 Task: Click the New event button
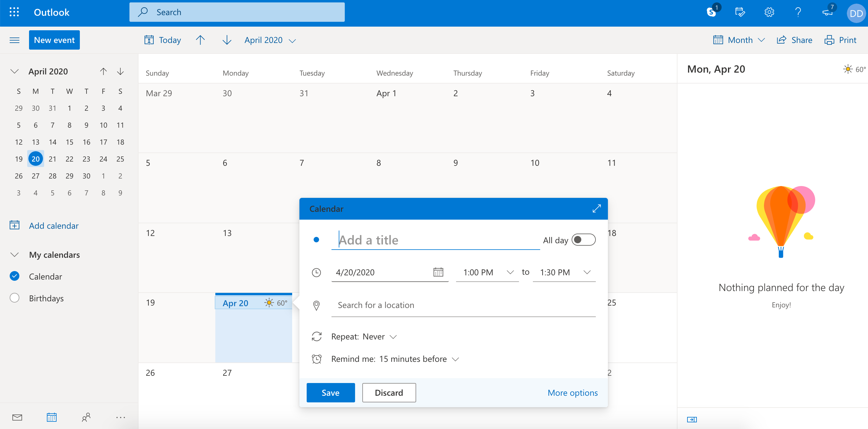[54, 39]
